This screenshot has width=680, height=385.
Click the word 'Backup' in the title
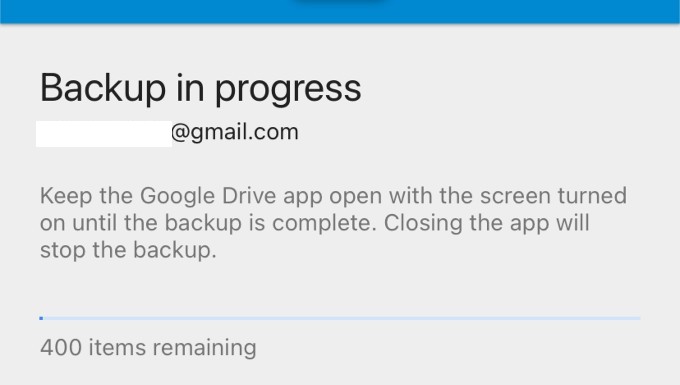pyautogui.click(x=103, y=88)
